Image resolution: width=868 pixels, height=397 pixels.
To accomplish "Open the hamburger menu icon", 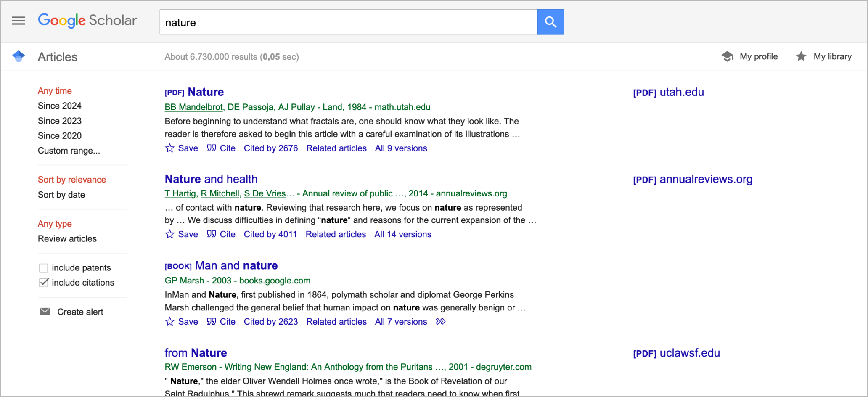I will tap(19, 21).
